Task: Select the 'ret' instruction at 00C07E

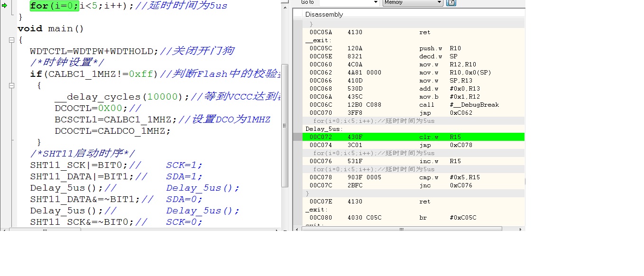Action: click(x=414, y=202)
